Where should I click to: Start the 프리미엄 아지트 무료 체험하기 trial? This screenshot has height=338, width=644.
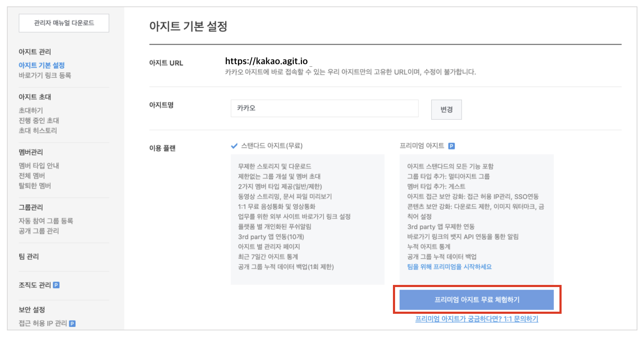pos(477,300)
